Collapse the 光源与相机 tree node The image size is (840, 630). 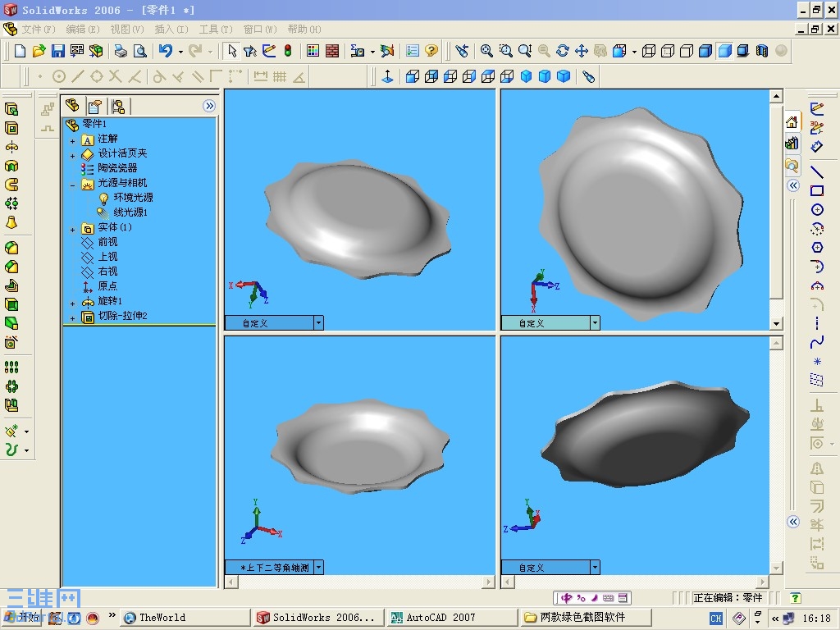pos(73,185)
